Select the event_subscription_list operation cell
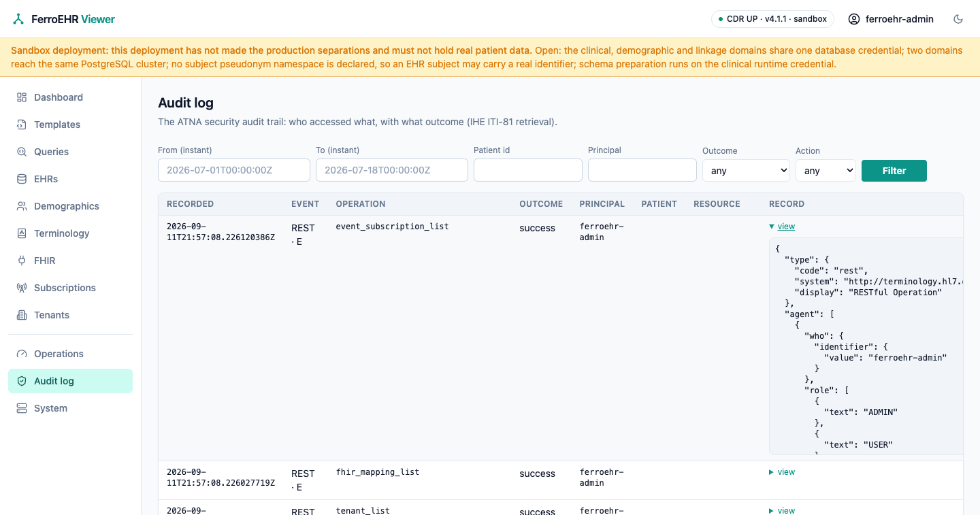 [393, 227]
